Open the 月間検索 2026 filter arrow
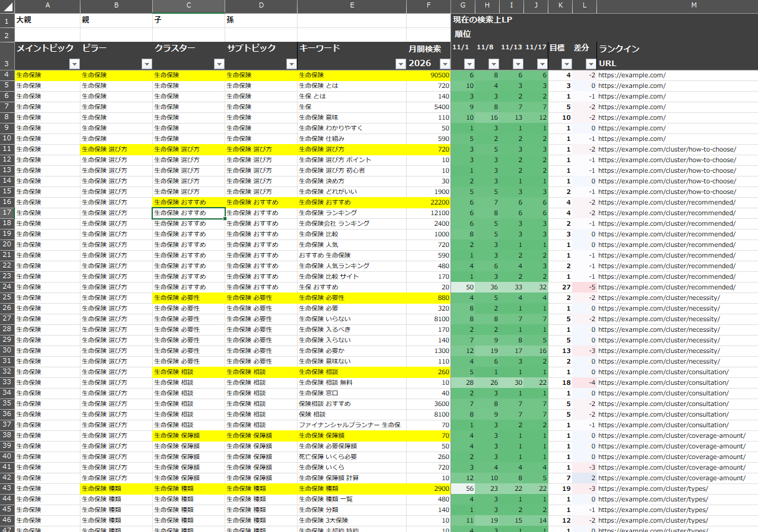Image resolution: width=758 pixels, height=532 pixels. [x=444, y=64]
